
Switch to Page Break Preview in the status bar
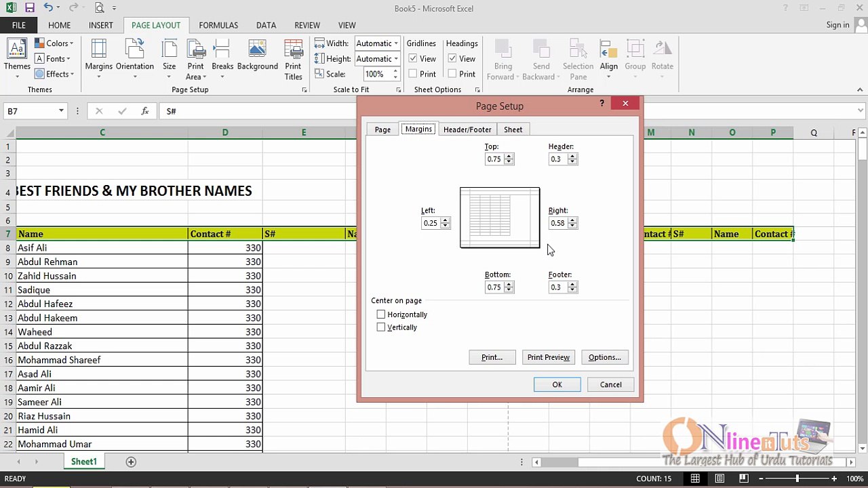click(x=744, y=479)
